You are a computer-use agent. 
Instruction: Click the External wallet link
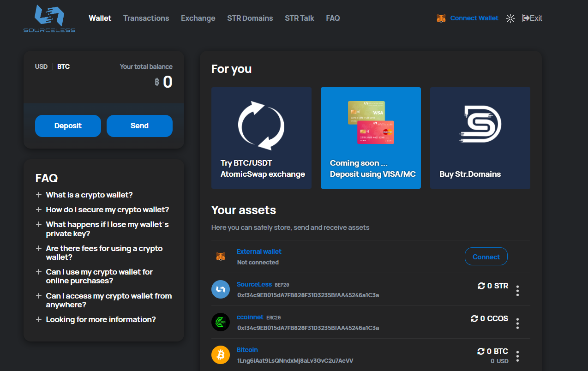pos(259,251)
